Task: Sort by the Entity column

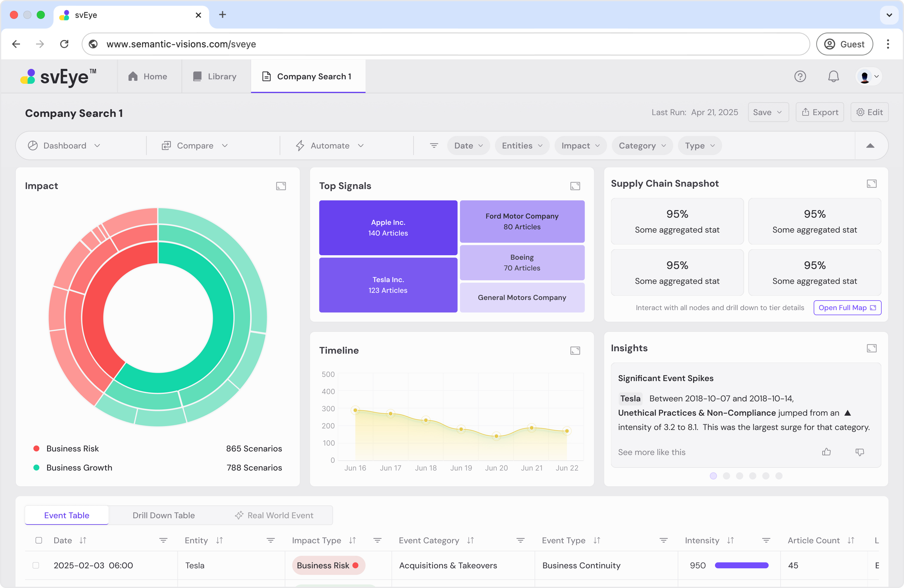Action: [x=219, y=540]
